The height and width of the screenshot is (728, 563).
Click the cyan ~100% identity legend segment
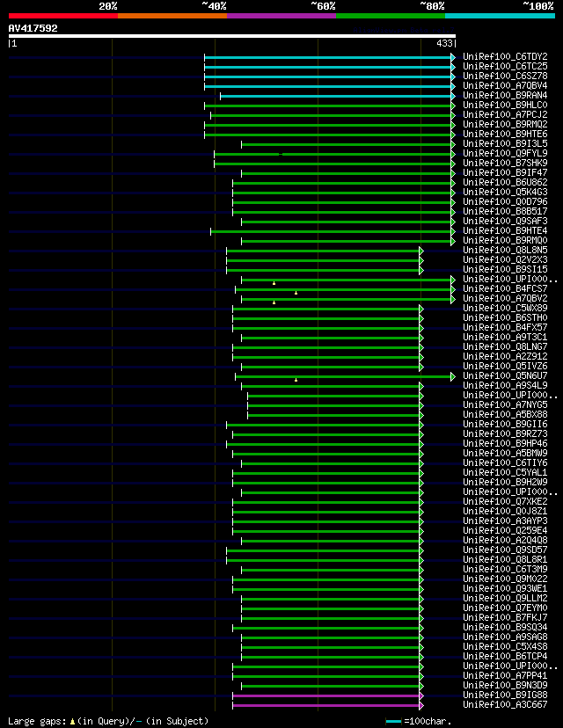pos(501,16)
